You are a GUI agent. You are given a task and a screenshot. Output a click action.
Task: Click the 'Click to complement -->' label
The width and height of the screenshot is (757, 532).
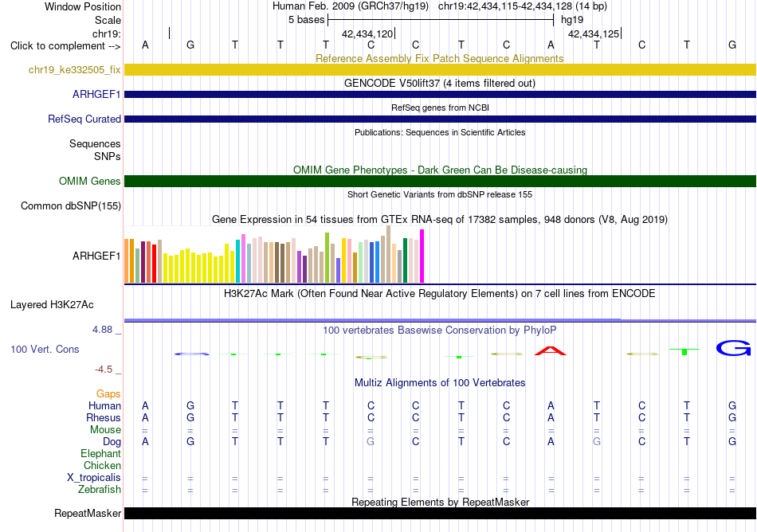click(x=65, y=46)
